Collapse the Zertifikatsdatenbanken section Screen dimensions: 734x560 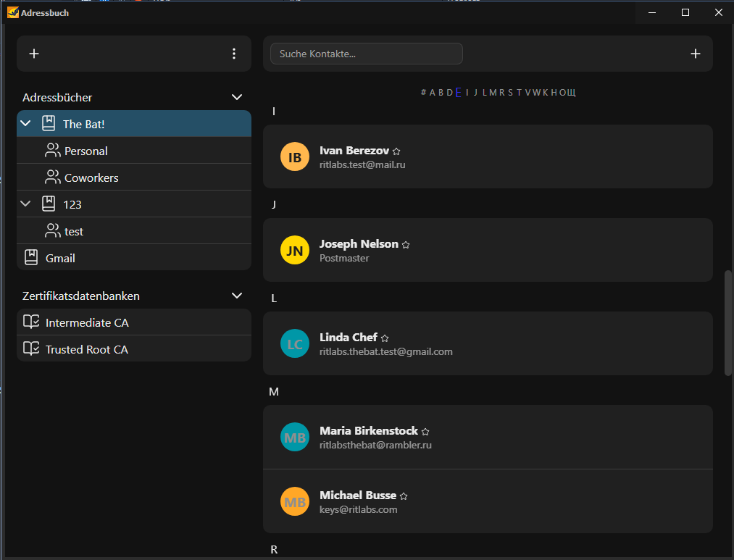pyautogui.click(x=236, y=296)
